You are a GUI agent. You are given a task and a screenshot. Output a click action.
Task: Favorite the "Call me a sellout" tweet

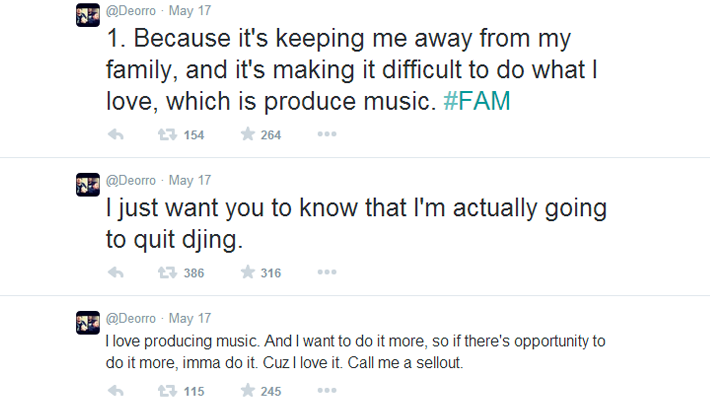[248, 391]
